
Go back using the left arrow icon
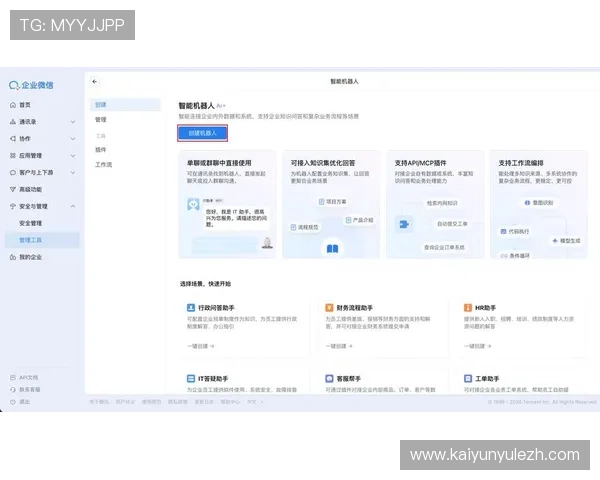[95, 82]
